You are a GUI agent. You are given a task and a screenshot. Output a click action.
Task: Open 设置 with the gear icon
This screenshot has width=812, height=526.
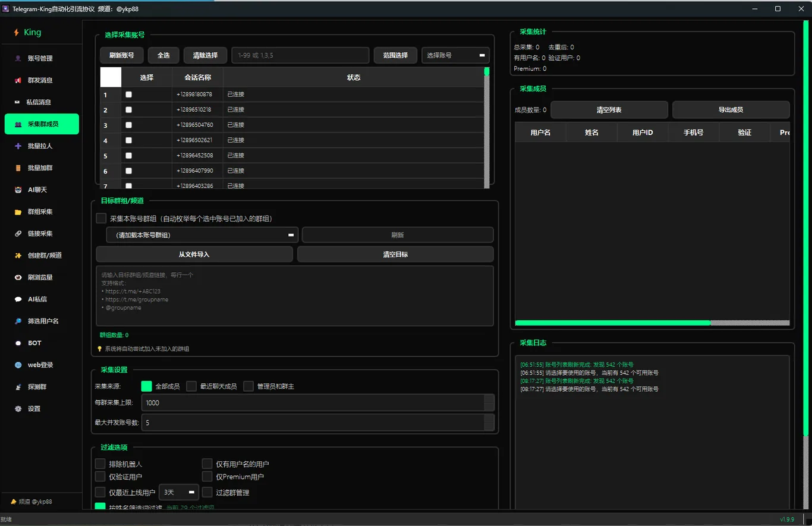(18, 409)
